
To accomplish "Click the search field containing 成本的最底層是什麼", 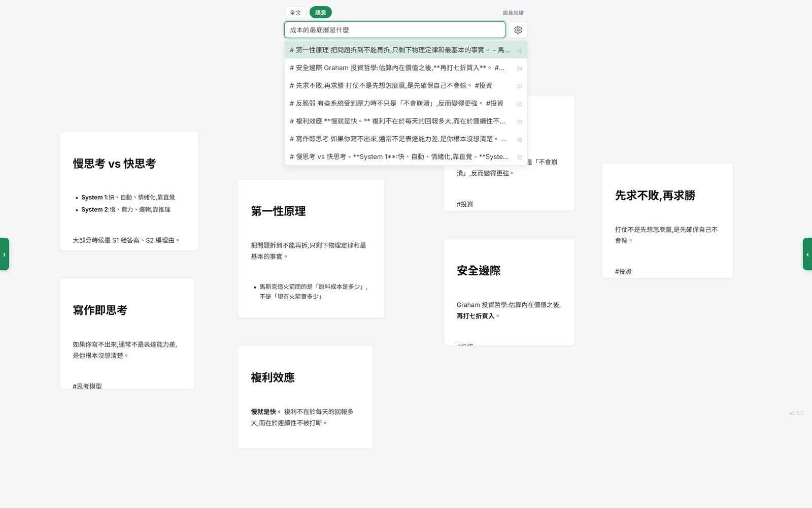I will 395,30.
